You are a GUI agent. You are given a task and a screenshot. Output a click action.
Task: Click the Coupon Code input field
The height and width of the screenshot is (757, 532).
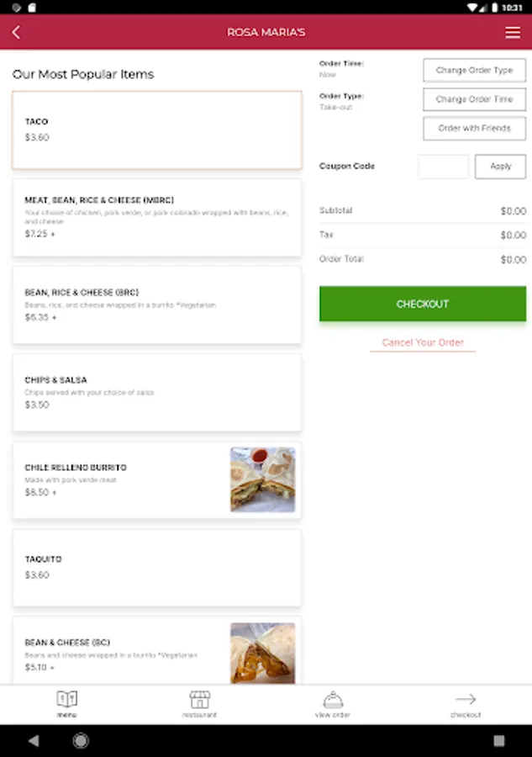pyautogui.click(x=443, y=167)
